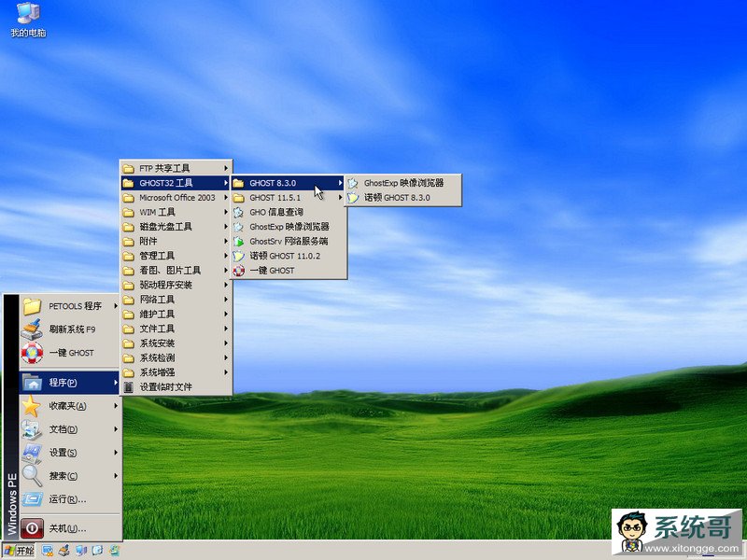Expand the 网络工具 submenu arrow

[226, 300]
